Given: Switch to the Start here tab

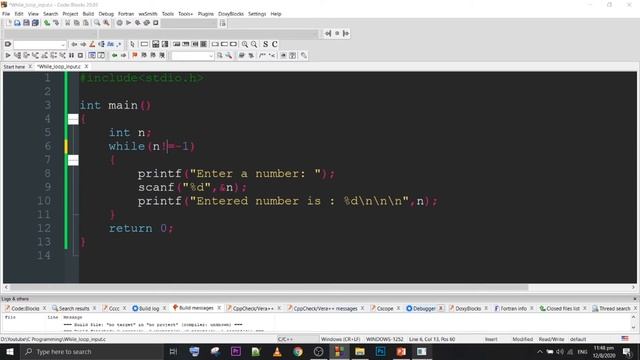Looking at the screenshot, I should [14, 67].
